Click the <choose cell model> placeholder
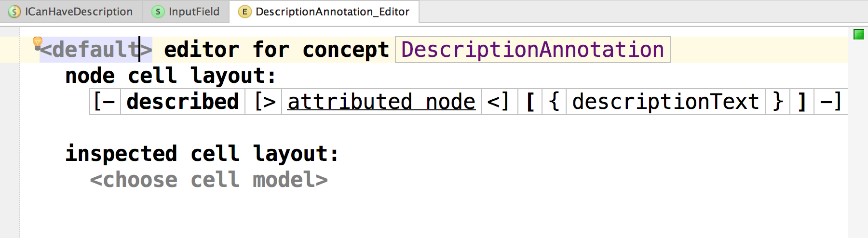Screen dimensions: 868x238 (208, 180)
